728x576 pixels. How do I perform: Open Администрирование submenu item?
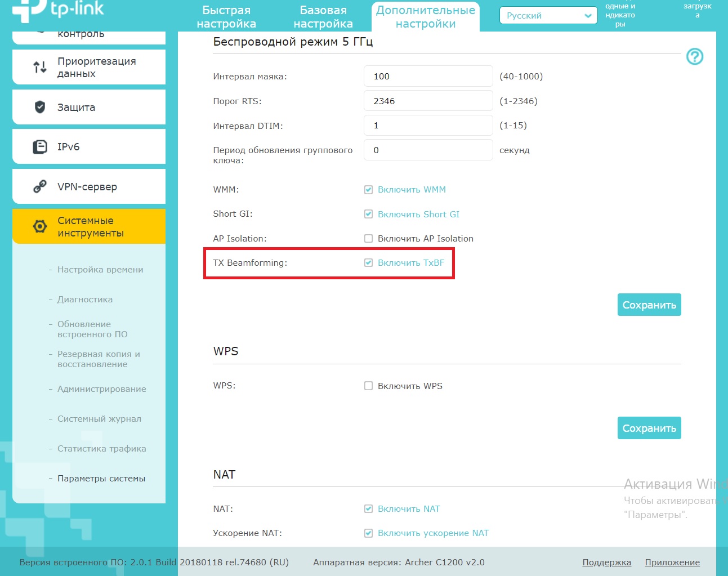(102, 389)
